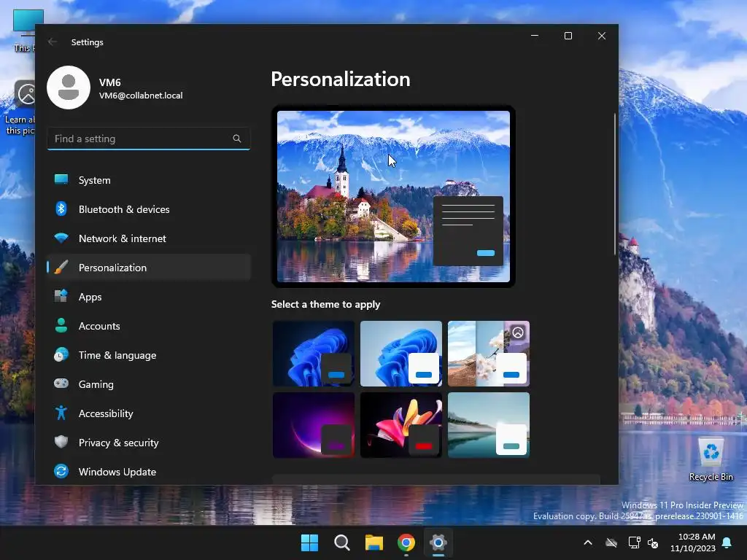
Task: Launch Google Chrome from the taskbar
Action: click(406, 542)
